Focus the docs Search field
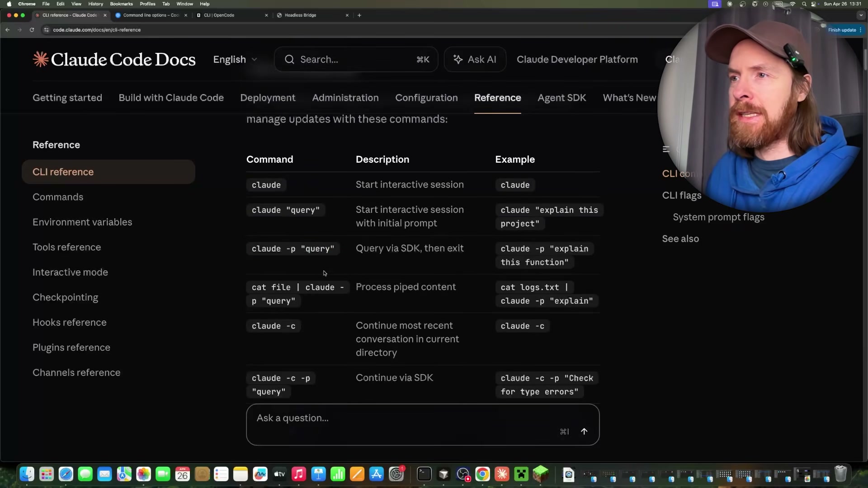Image resolution: width=868 pixels, height=488 pixels. tap(356, 59)
